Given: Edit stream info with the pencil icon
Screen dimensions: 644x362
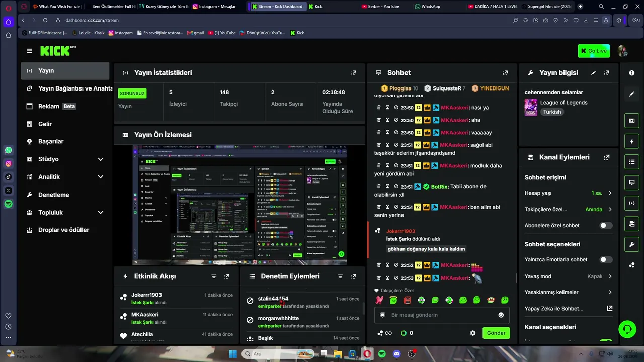Looking at the screenshot, I should [x=594, y=73].
